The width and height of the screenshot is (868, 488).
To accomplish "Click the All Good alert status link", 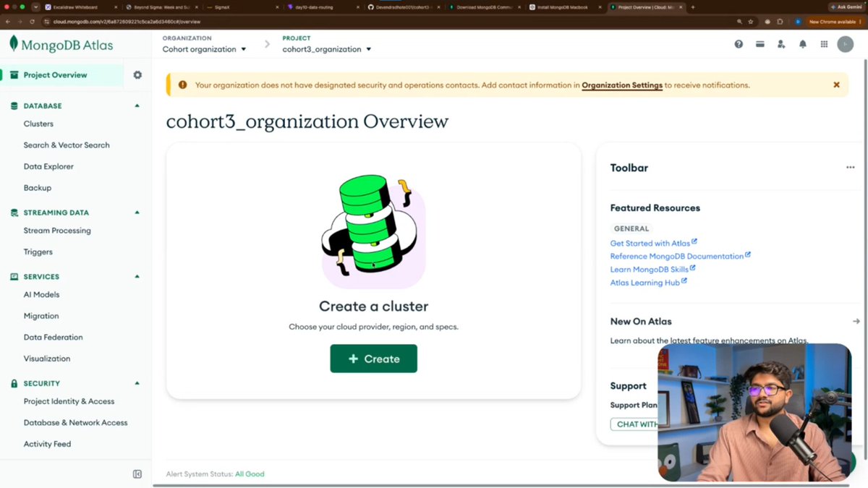I will pos(250,474).
